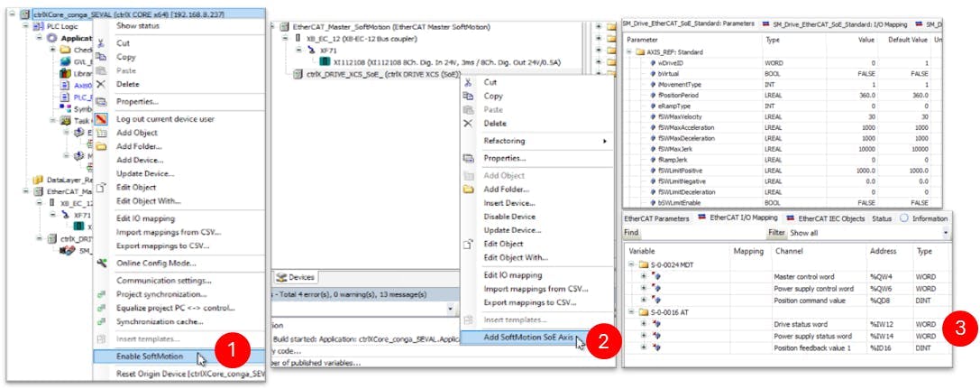Select ctrlXCore_conga_SEVAL root device node
The width and height of the screenshot is (980, 389).
click(x=130, y=14)
